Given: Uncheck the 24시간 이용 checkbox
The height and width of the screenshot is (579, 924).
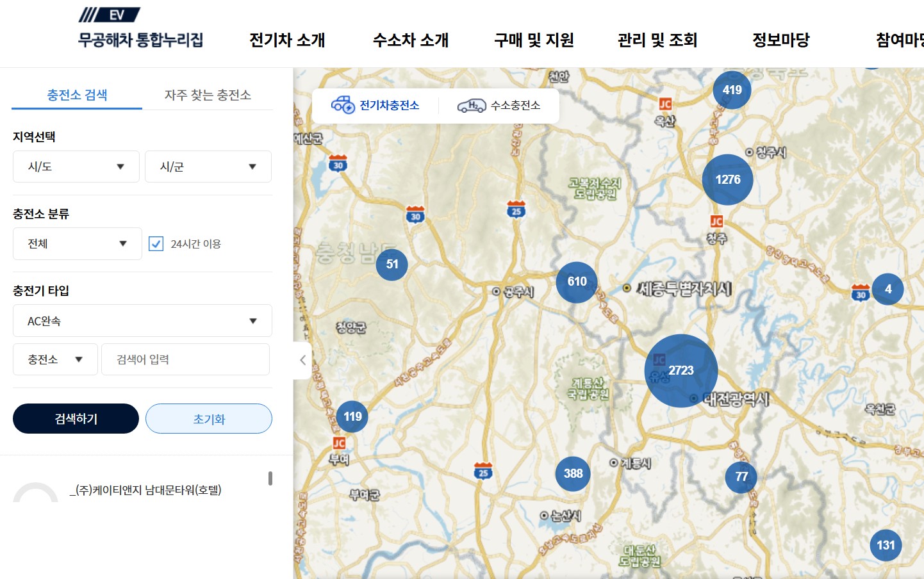Looking at the screenshot, I should [156, 243].
